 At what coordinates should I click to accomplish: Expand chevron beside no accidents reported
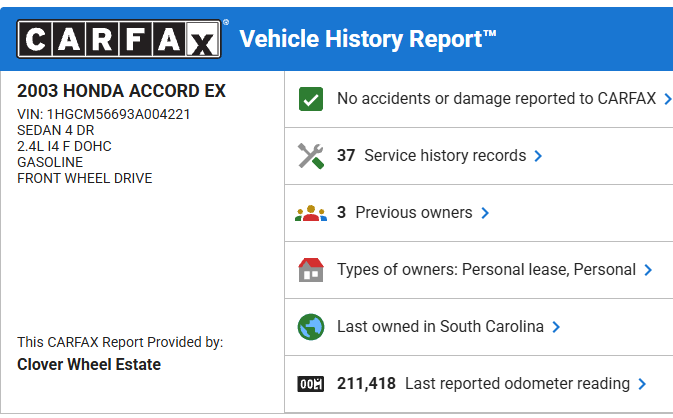click(x=667, y=99)
